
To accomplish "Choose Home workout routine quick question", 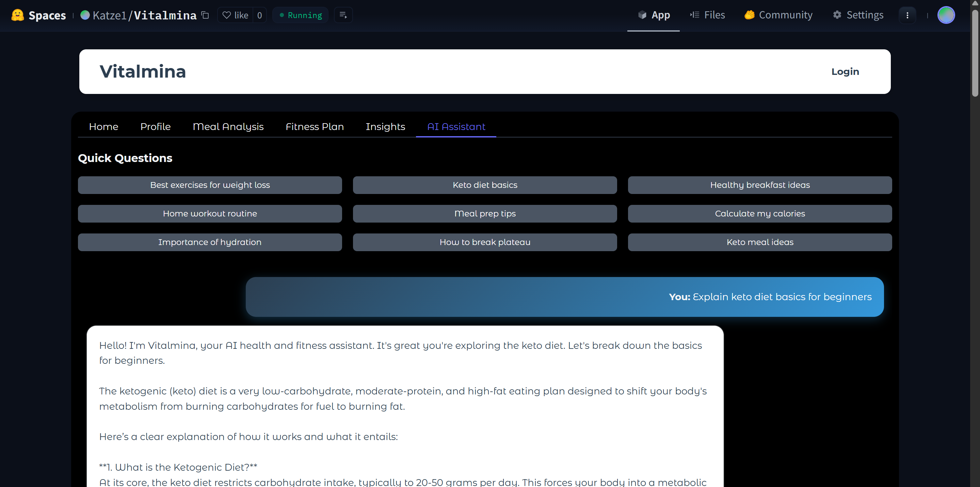I will click(x=210, y=214).
